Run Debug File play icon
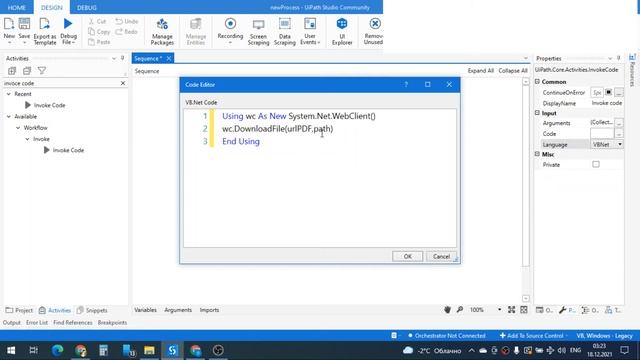This screenshot has height=360, width=640. pyautogui.click(x=68, y=24)
